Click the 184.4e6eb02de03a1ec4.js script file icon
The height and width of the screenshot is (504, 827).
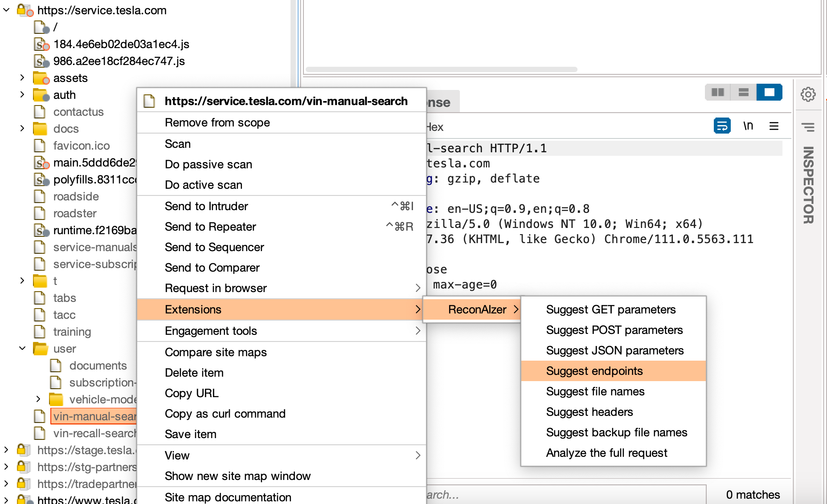click(42, 45)
